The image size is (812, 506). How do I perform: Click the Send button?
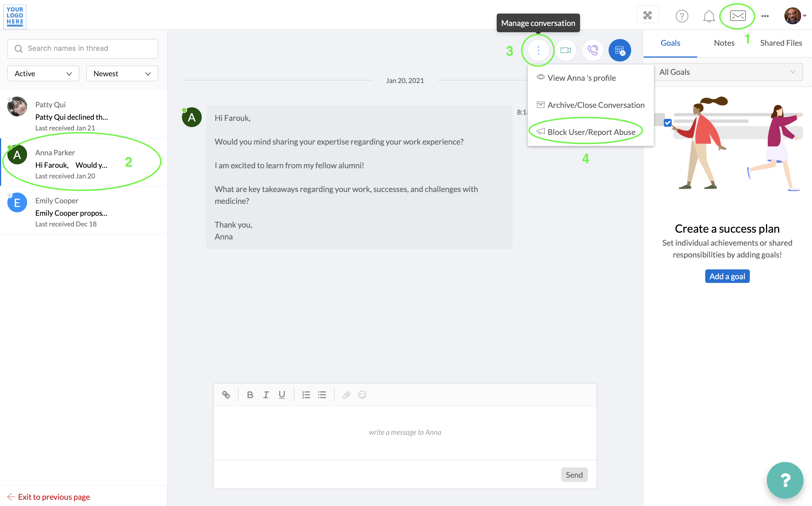[x=574, y=475]
